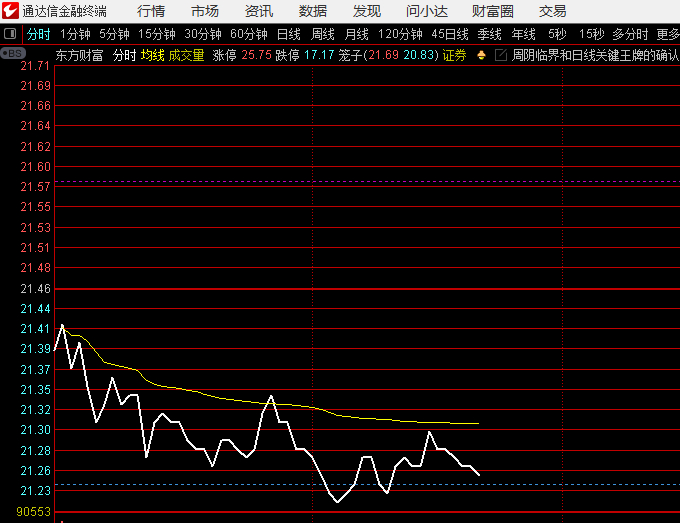Switch to 日线 chart
The width and height of the screenshot is (680, 523).
tap(289, 34)
